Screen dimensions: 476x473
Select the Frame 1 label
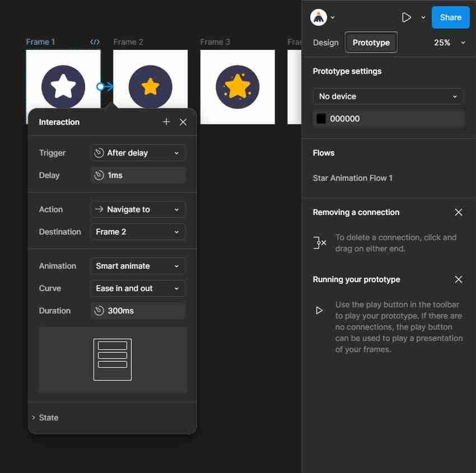[x=40, y=42]
